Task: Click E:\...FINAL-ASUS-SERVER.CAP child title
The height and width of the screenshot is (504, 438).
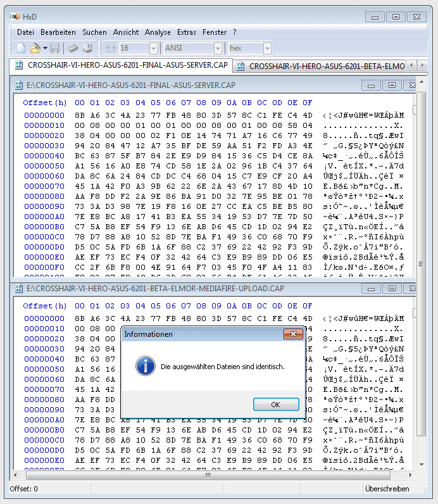Action: tap(131, 85)
